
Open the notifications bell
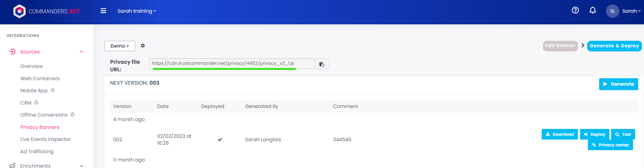click(593, 10)
